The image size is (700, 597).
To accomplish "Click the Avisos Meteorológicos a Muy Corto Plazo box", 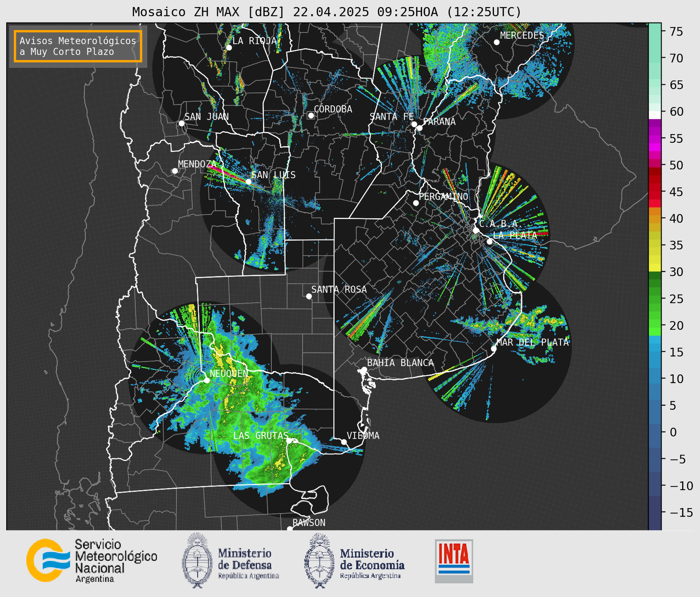I will tap(78, 46).
